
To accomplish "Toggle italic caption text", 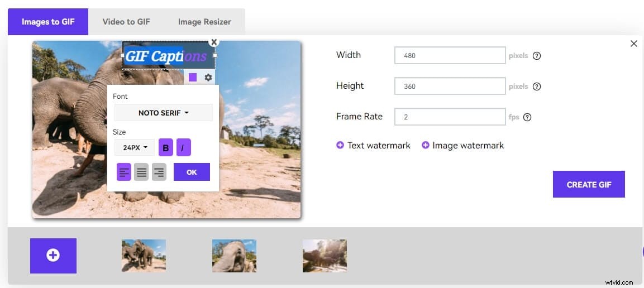I will [184, 148].
